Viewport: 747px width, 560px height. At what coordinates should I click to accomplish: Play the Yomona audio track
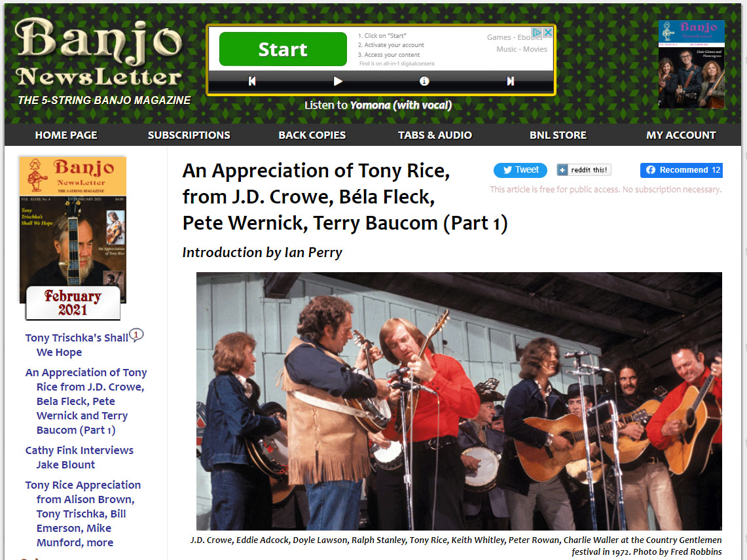point(338,81)
